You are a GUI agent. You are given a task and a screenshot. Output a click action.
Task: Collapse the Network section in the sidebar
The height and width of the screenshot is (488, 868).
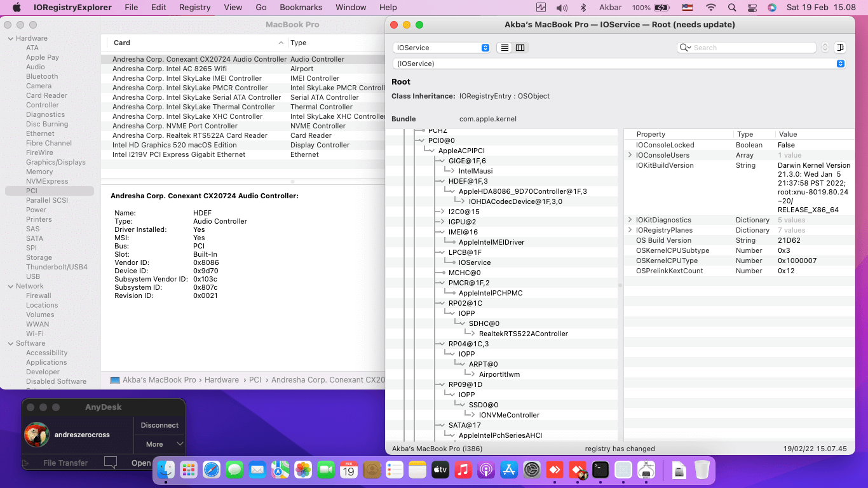pos(10,286)
